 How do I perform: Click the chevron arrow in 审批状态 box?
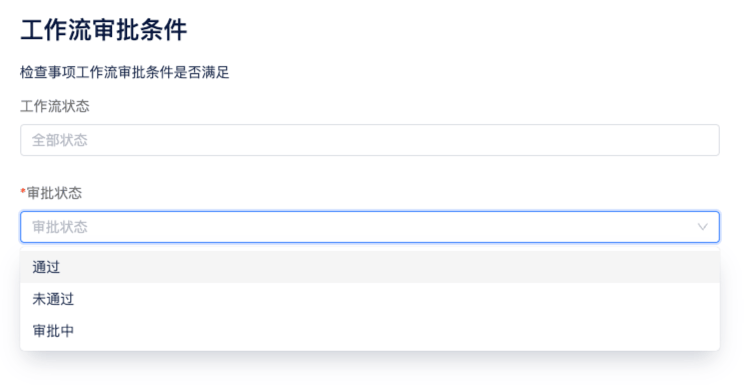click(702, 227)
